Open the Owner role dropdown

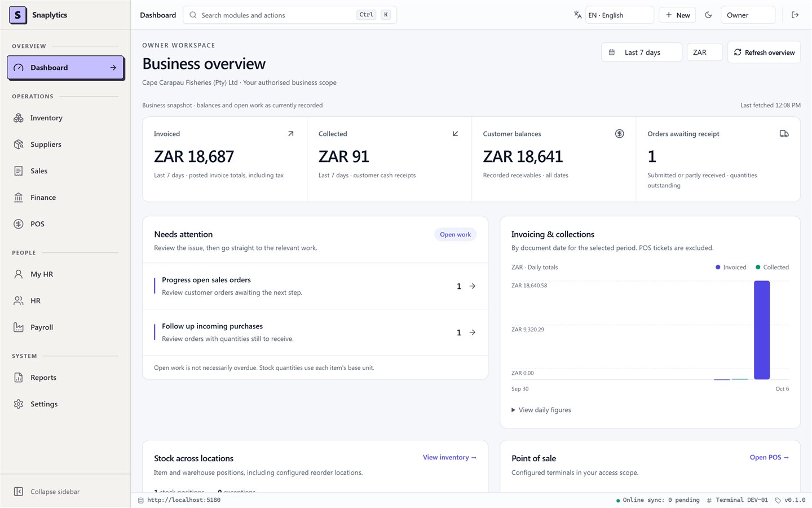(748, 15)
